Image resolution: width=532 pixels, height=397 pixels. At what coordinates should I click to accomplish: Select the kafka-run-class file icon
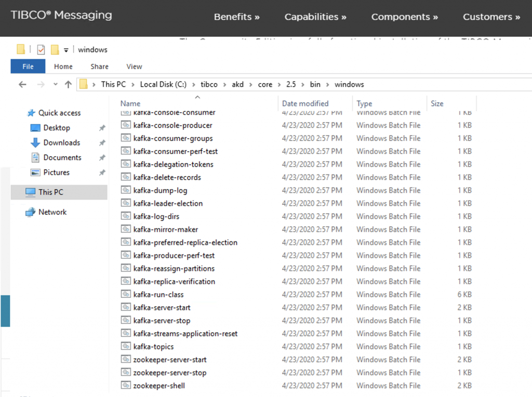pyautogui.click(x=125, y=294)
